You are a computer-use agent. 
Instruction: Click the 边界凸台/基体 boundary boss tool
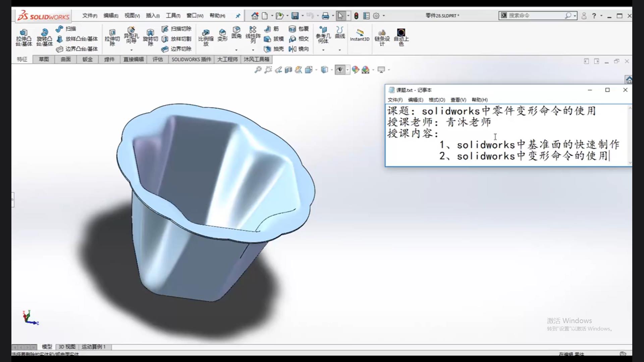pyautogui.click(x=77, y=49)
